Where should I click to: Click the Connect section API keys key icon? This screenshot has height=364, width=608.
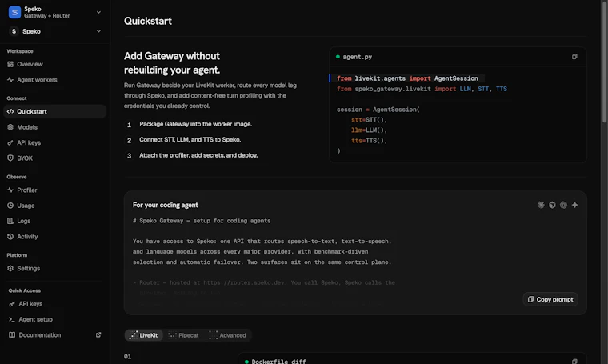(10, 142)
